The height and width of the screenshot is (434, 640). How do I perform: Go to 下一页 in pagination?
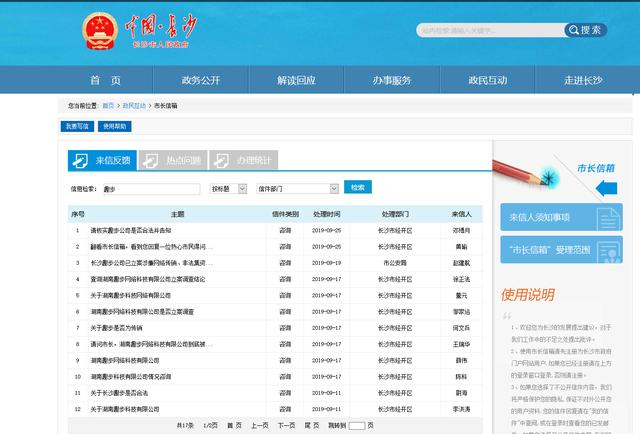click(287, 425)
